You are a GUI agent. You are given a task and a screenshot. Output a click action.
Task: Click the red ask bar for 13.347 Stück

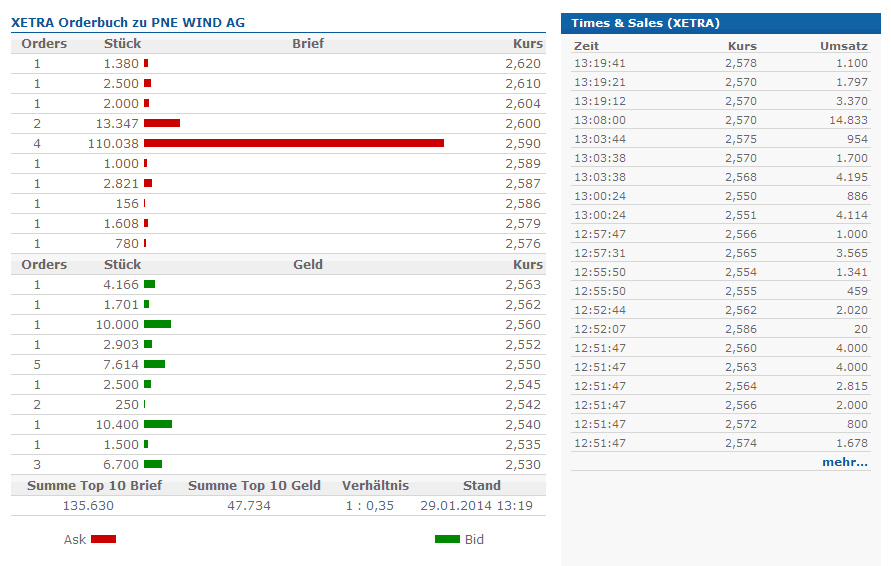point(162,123)
